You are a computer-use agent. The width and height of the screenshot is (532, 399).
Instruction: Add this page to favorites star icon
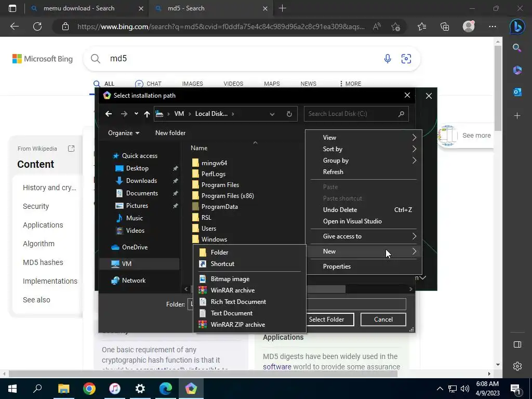(395, 26)
